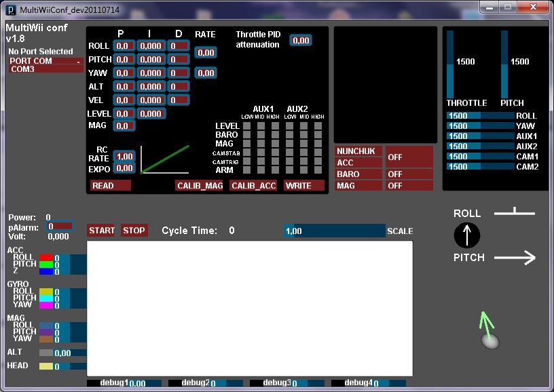Click the CAM2 channel bar
The image size is (554, 392).
pyautogui.click(x=481, y=167)
